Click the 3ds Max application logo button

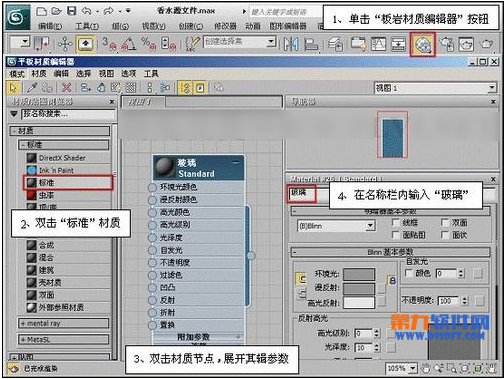coord(17,17)
